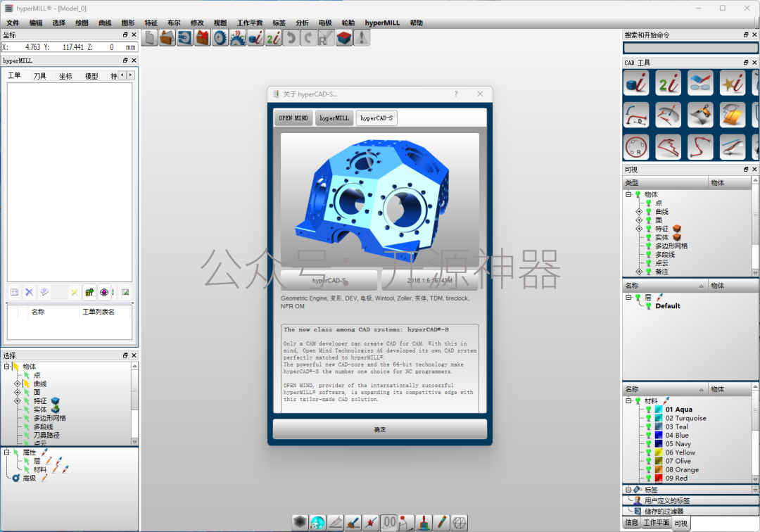Click the red star icon in the bottom toolbar
This screenshot has height=532, width=760.
tap(371, 522)
